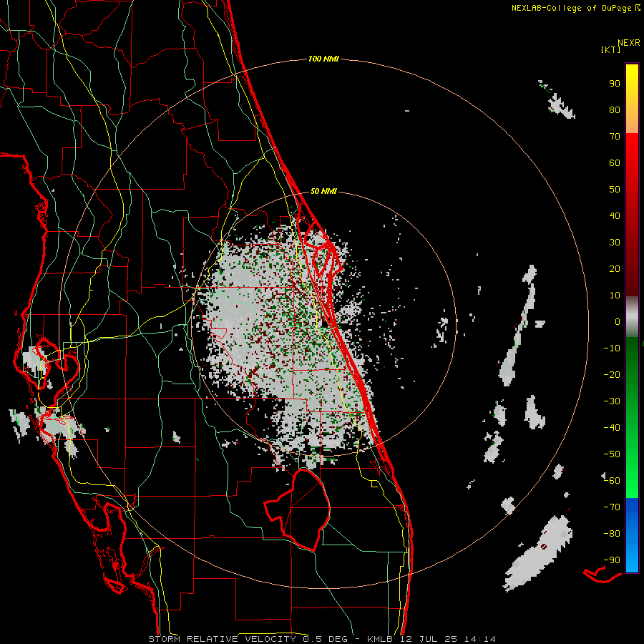Screen dimensions: 644x644
Task: Click the -70 value on the velocity scale
Action: point(612,507)
